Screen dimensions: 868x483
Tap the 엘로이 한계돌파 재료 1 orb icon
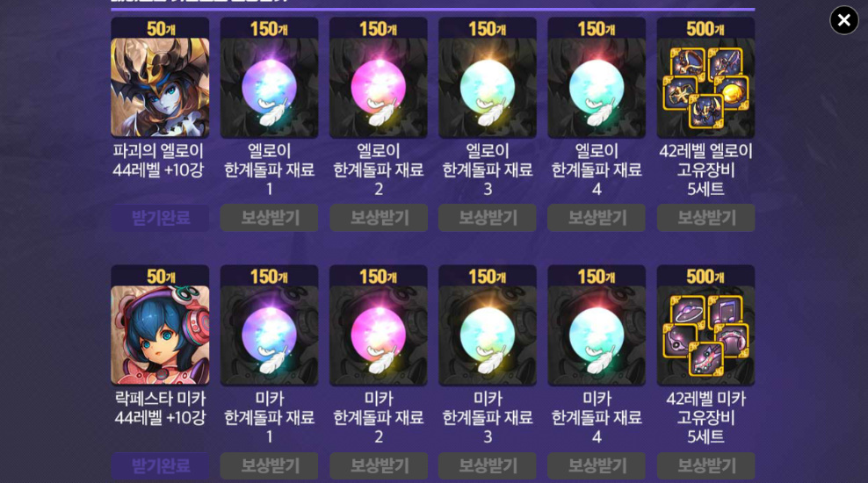[269, 88]
